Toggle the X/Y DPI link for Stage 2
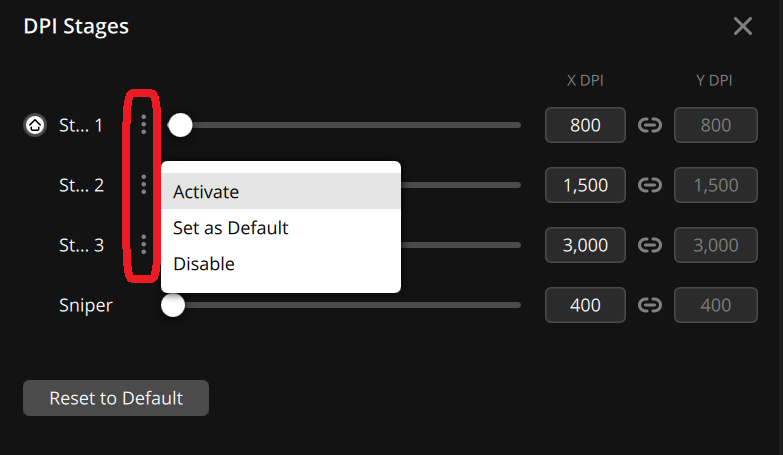This screenshot has width=783, height=455. 650,185
